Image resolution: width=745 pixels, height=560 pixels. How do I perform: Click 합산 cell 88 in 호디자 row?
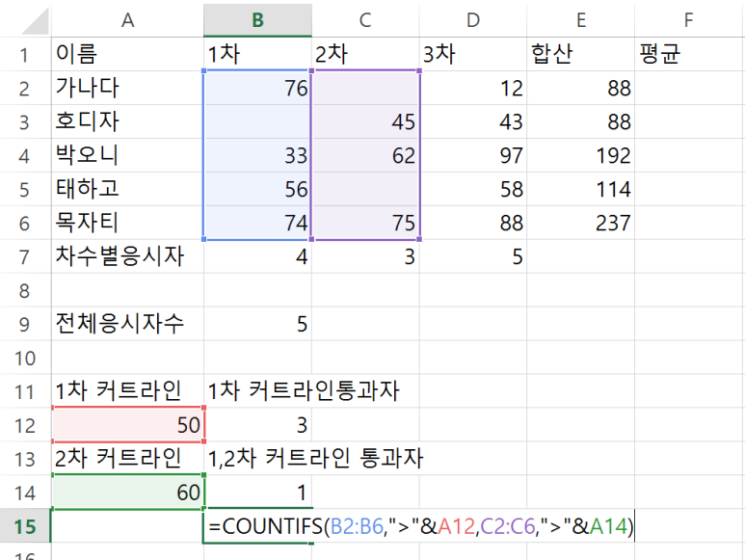click(x=580, y=122)
